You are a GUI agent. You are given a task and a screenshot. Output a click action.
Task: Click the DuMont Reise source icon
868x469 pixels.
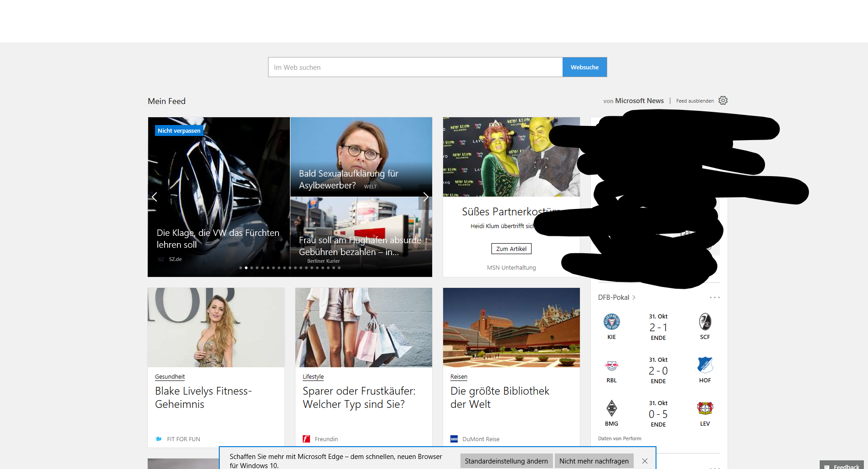coord(454,439)
